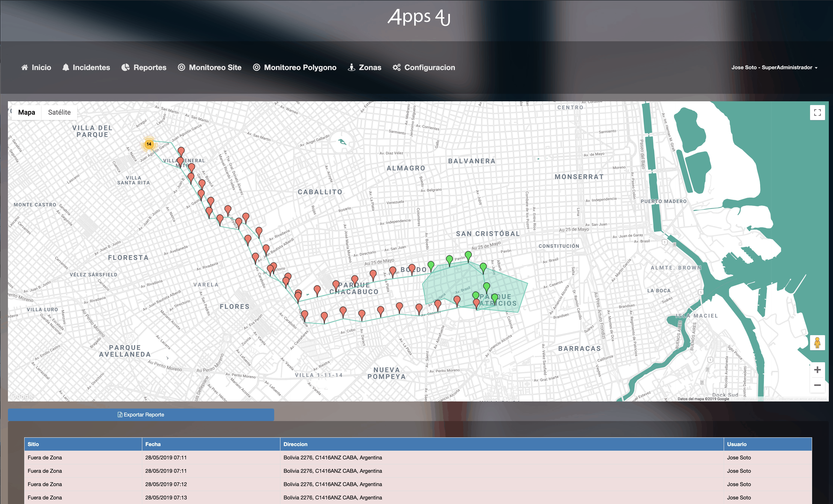Click the Fecha column header
This screenshot has width=833, height=504.
click(153, 444)
